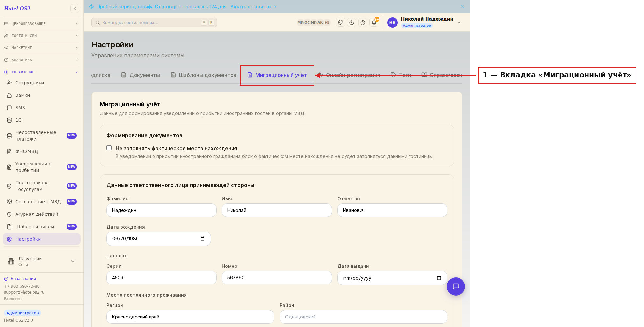Select the Миграционный учёт tab
The height and width of the screenshot is (327, 644).
277,75
